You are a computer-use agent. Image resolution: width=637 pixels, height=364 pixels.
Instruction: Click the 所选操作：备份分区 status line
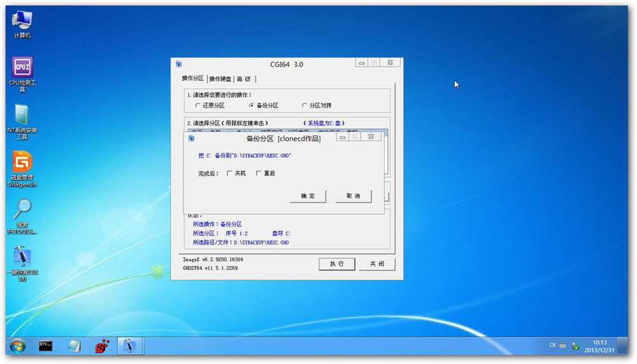pos(217,224)
